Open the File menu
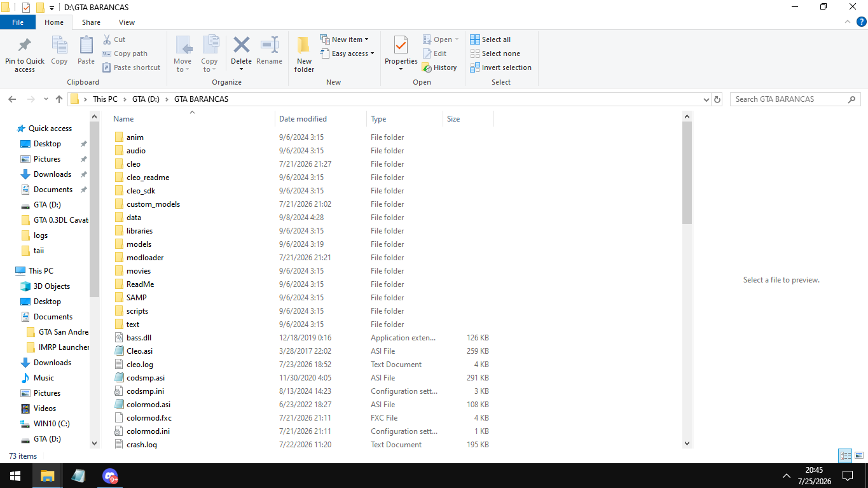Screen dimensions: 868x488 coord(18,22)
